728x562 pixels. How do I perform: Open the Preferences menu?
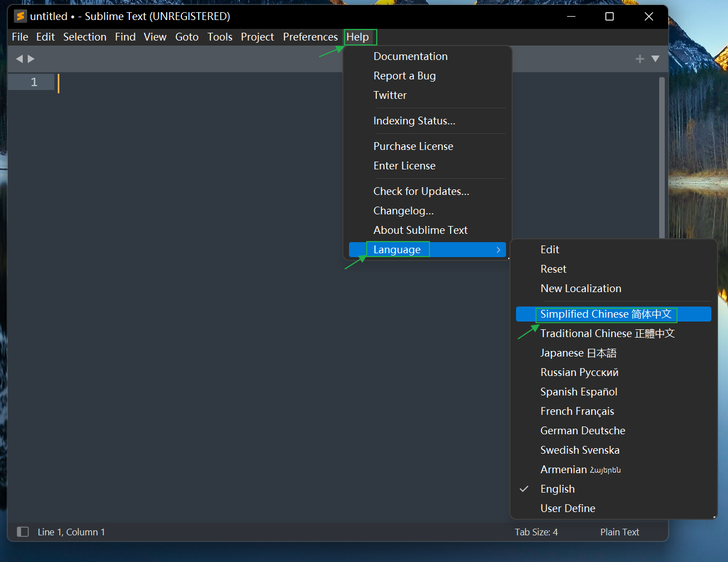pos(310,37)
